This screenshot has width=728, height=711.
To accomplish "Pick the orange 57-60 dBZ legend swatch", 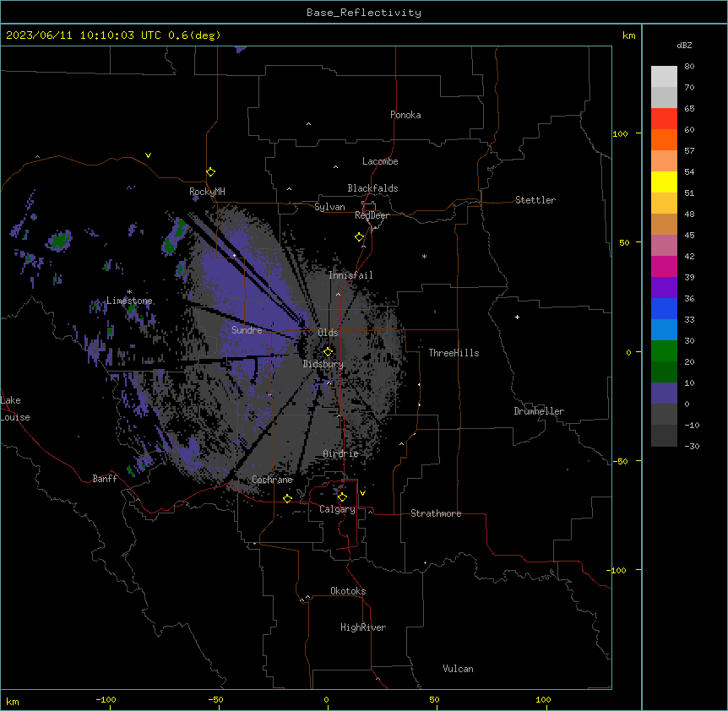I will click(x=664, y=139).
